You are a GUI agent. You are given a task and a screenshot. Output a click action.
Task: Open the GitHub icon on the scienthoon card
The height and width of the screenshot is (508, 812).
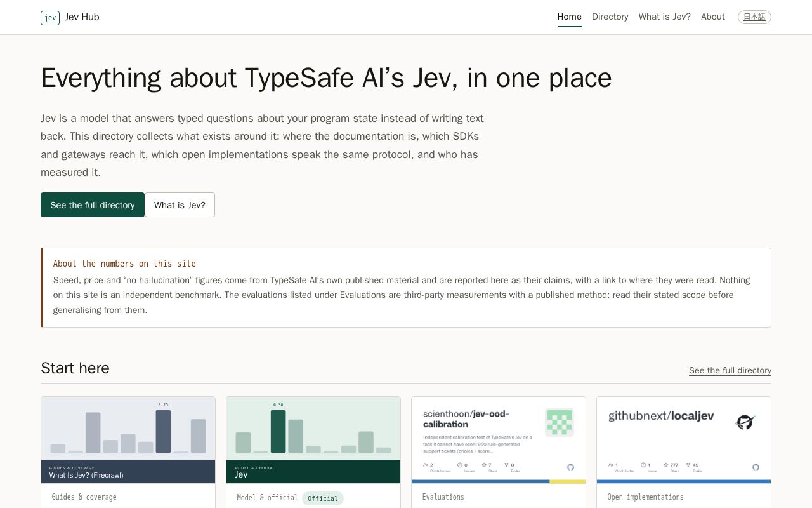[x=570, y=467]
